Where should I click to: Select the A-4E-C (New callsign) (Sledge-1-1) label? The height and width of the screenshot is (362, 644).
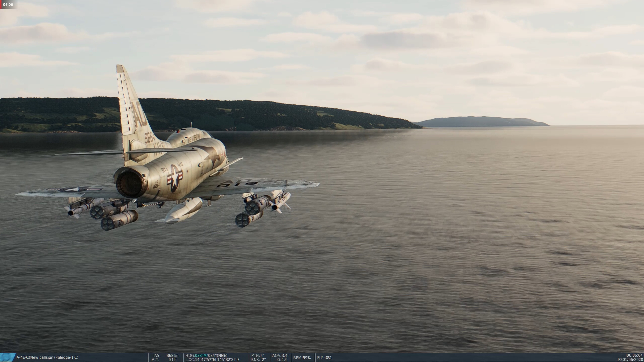coord(47,357)
